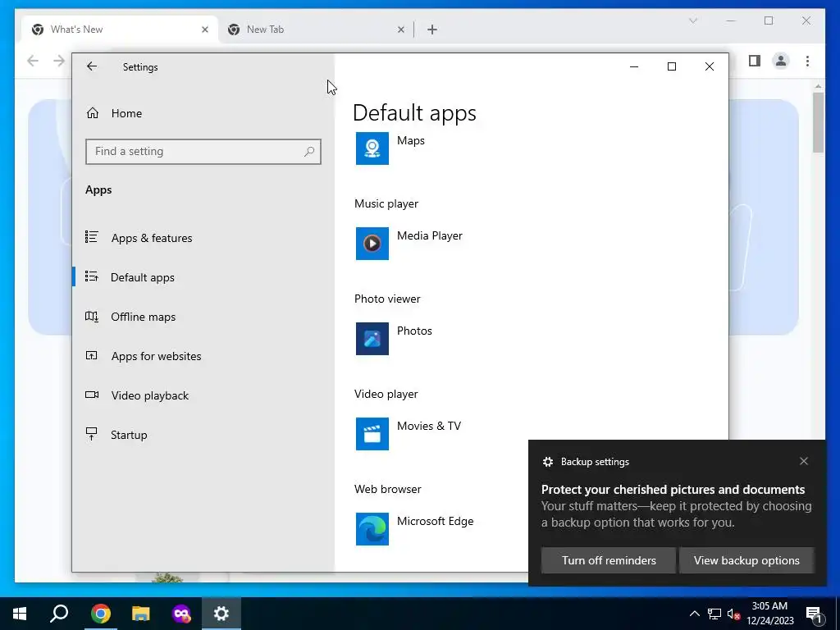840x630 pixels.
Task: Click the Movies & TV app icon
Action: 372,434
